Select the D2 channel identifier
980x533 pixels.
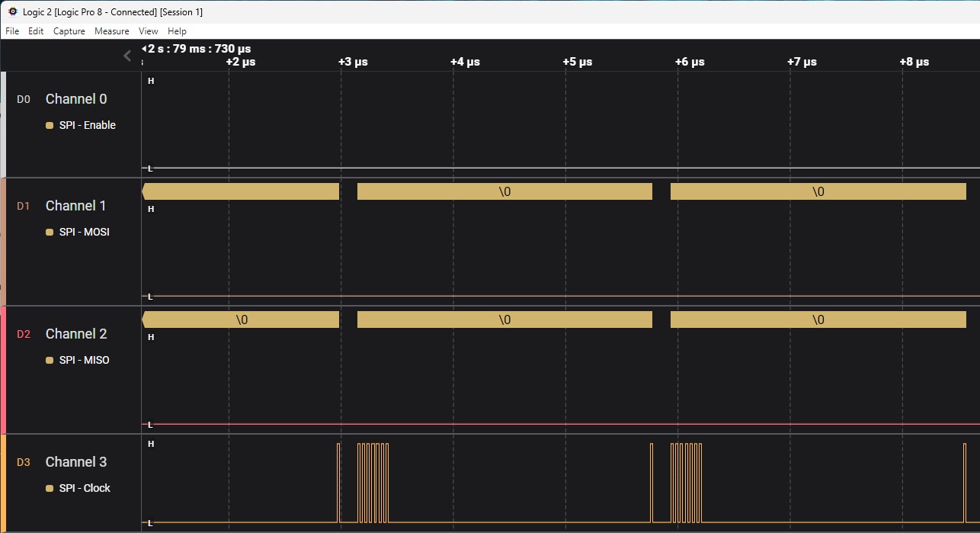point(24,334)
